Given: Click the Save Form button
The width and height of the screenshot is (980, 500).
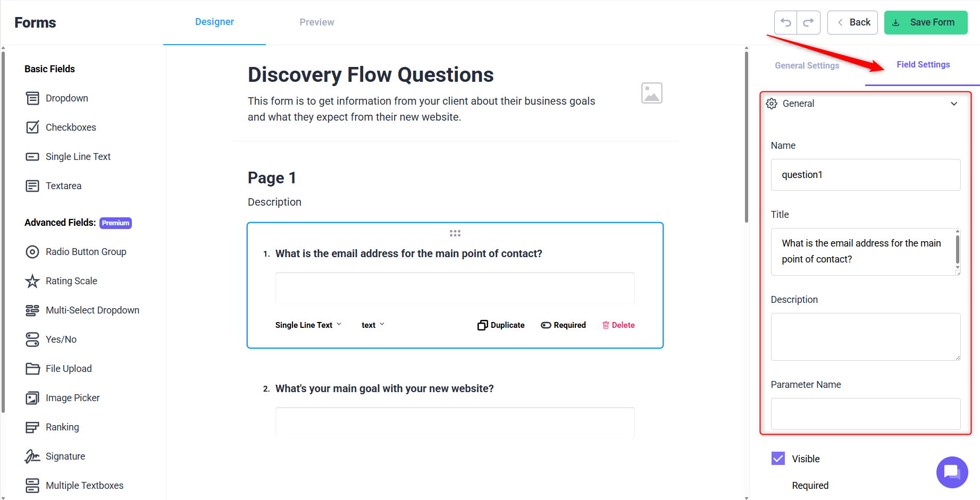Looking at the screenshot, I should [926, 22].
